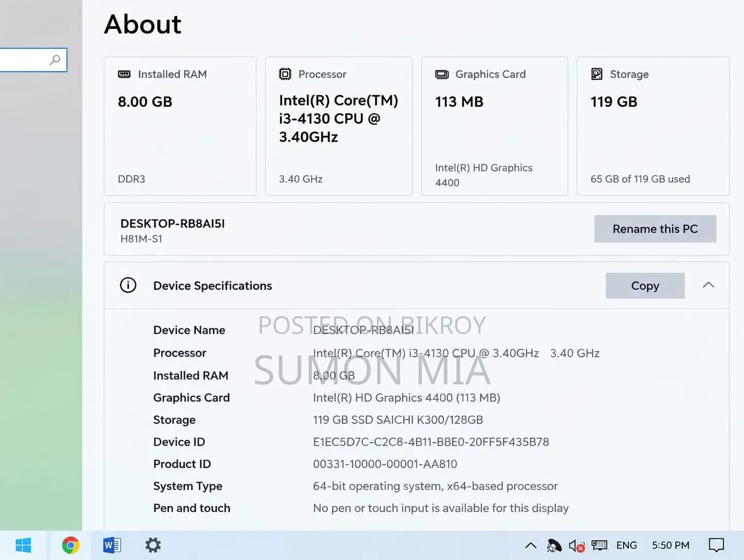Viewport: 744px width, 560px height.
Task: Click the Graphics Card icon on its card
Action: tap(442, 74)
